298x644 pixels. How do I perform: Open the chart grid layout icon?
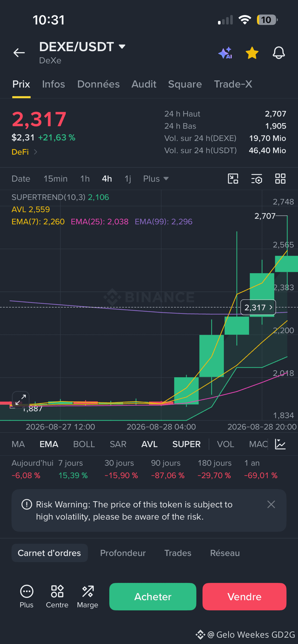[x=280, y=179]
